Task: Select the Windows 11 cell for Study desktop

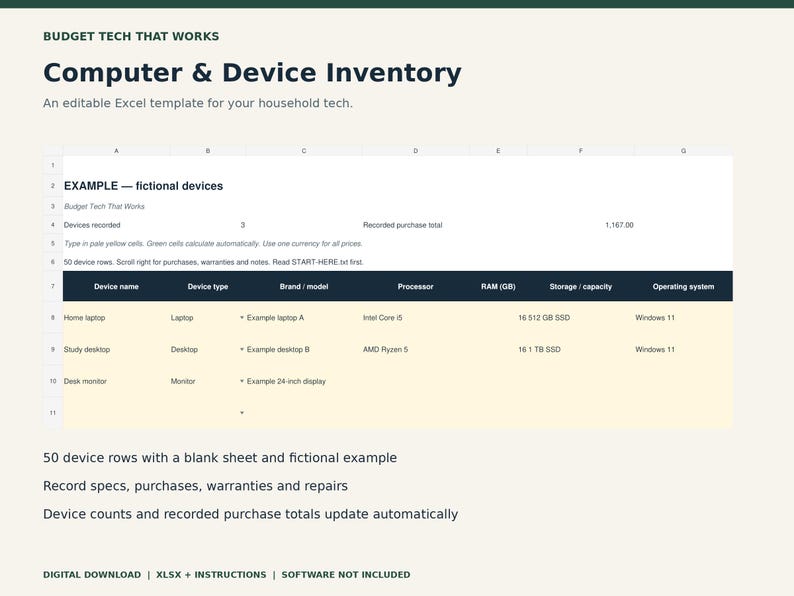Action: [x=684, y=349]
